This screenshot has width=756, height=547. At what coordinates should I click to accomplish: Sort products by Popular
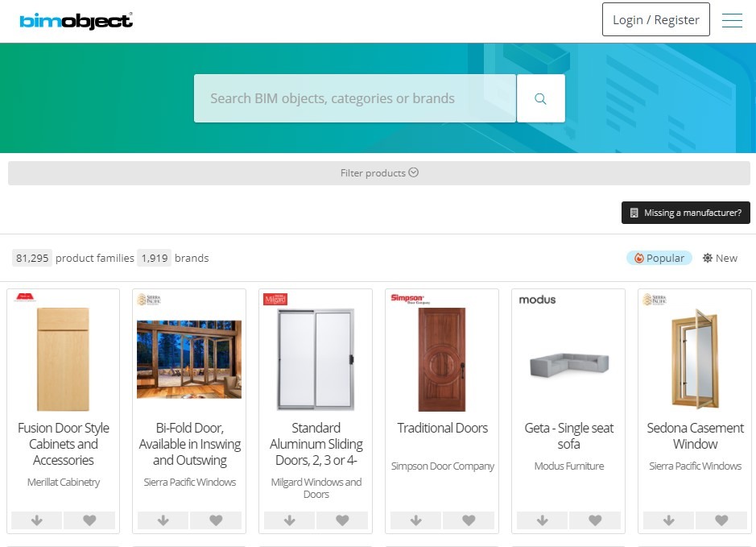[x=659, y=258]
